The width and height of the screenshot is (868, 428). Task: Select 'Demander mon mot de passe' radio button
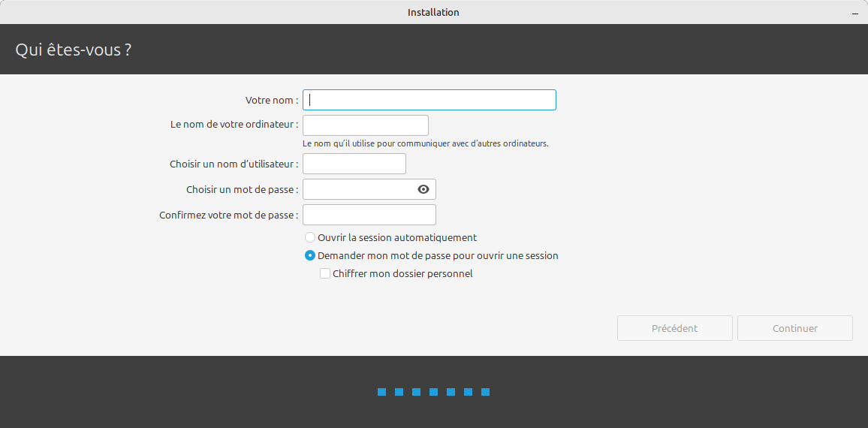pyautogui.click(x=311, y=256)
